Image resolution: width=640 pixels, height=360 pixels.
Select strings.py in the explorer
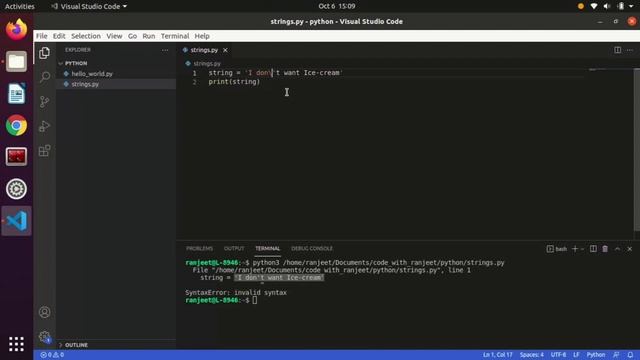(x=85, y=84)
